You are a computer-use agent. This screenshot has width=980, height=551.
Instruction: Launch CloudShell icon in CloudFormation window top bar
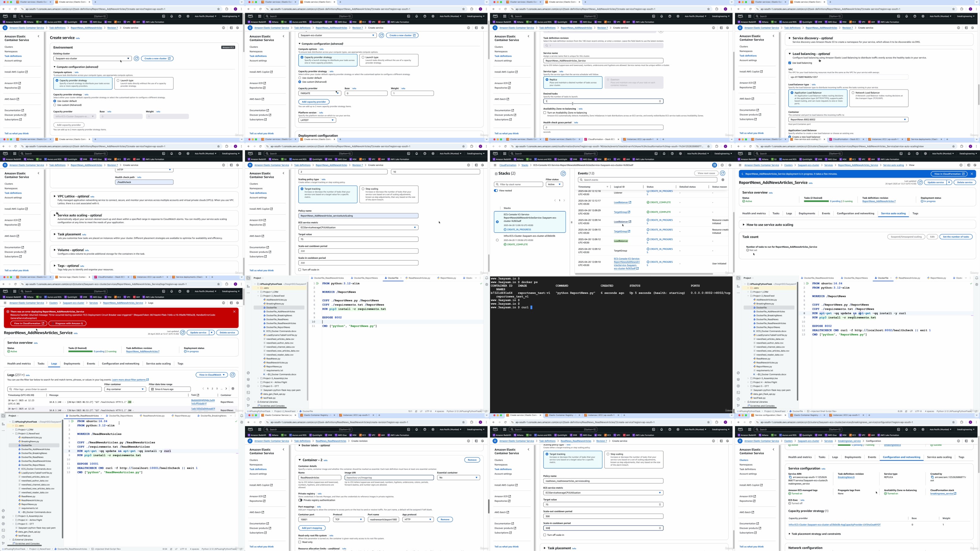[656, 154]
